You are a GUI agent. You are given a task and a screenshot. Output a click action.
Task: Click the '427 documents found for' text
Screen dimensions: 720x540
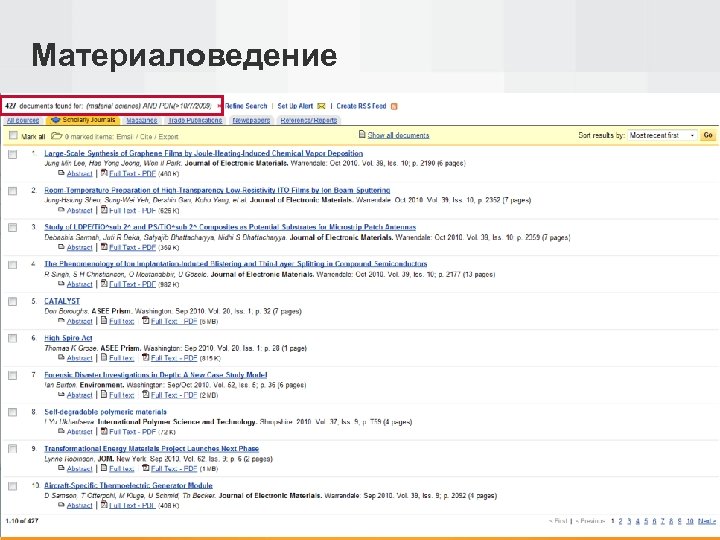point(45,106)
